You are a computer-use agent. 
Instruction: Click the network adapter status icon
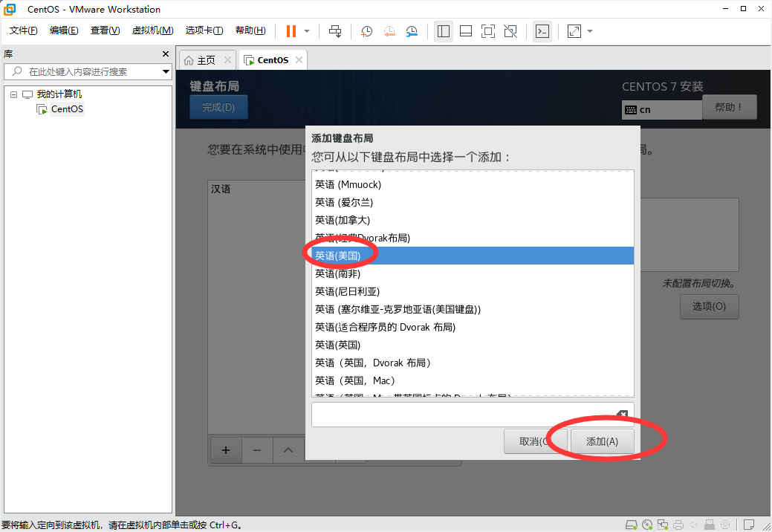coord(663,525)
